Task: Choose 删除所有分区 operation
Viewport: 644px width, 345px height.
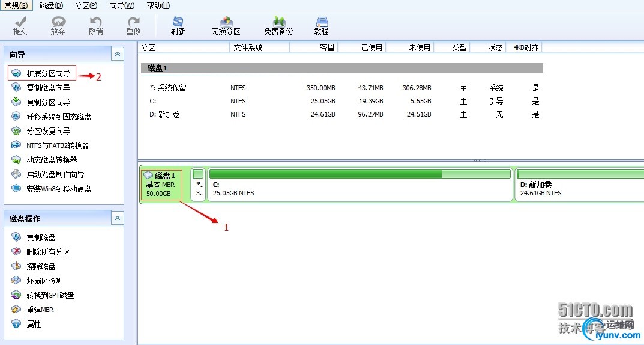Action: [41, 252]
